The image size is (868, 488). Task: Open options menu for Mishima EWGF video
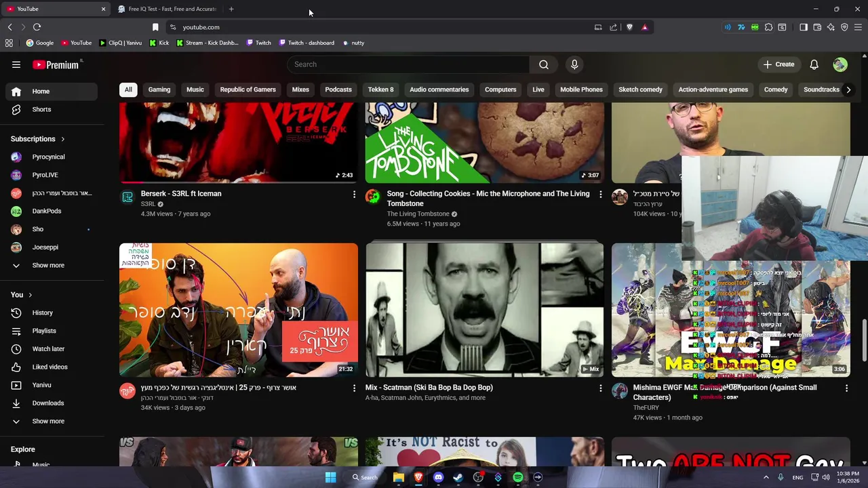click(x=846, y=388)
